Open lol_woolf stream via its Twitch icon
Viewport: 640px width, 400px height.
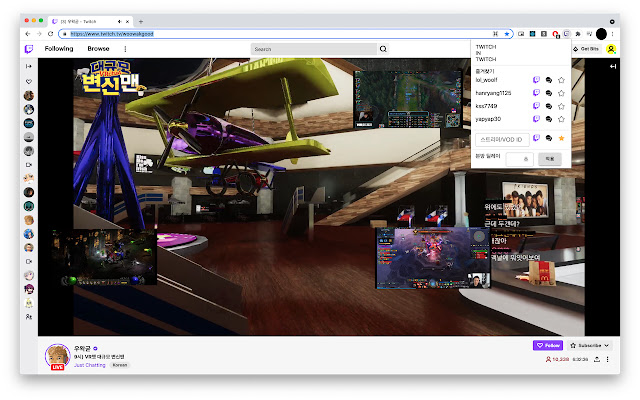click(x=536, y=80)
